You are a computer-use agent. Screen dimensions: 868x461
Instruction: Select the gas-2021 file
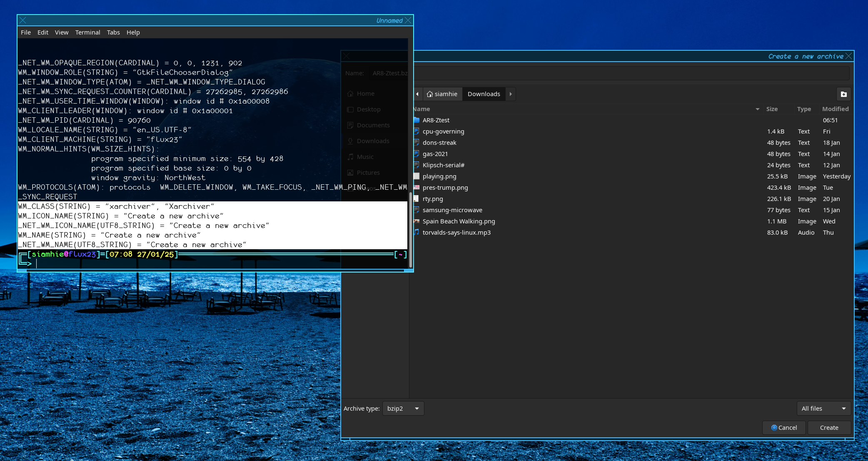[x=435, y=154]
